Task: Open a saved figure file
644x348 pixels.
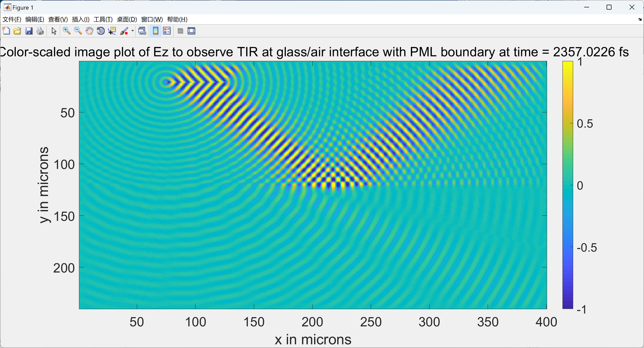Action: [x=17, y=31]
